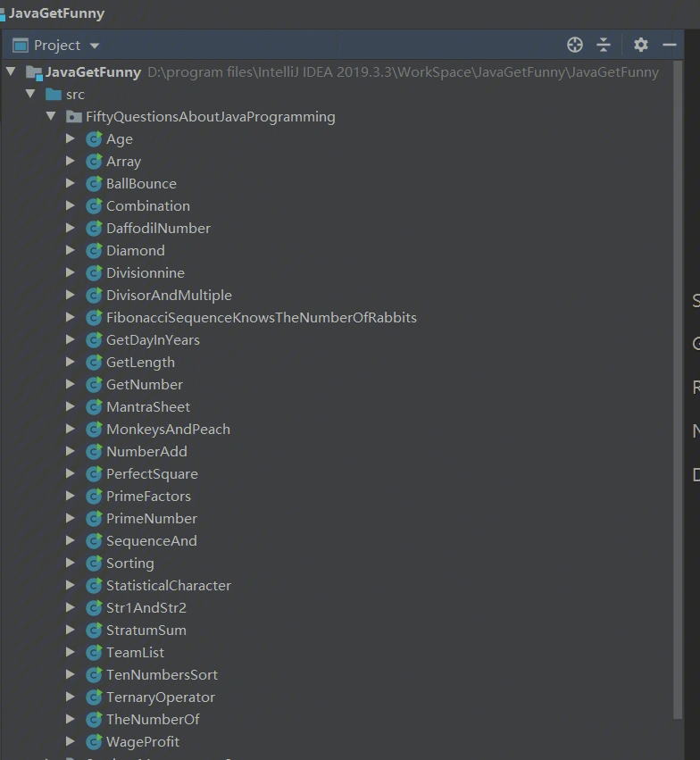Expand the Divisionnine class arrow
This screenshot has width=700, height=760.
coord(71,272)
